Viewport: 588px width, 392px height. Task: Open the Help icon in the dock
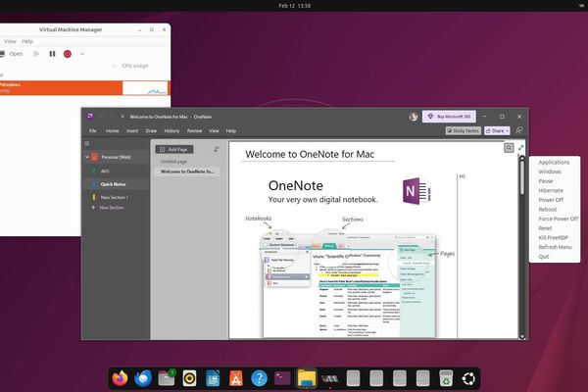tap(259, 378)
